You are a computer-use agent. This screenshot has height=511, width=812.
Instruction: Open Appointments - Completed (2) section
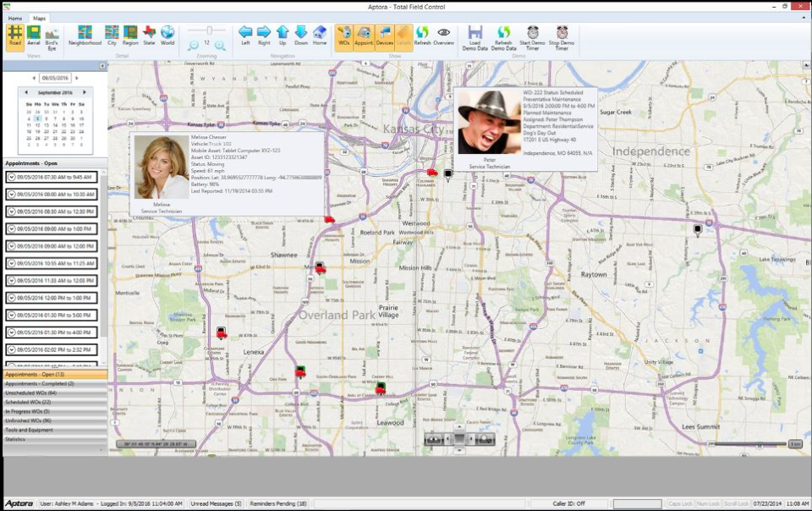coord(55,383)
